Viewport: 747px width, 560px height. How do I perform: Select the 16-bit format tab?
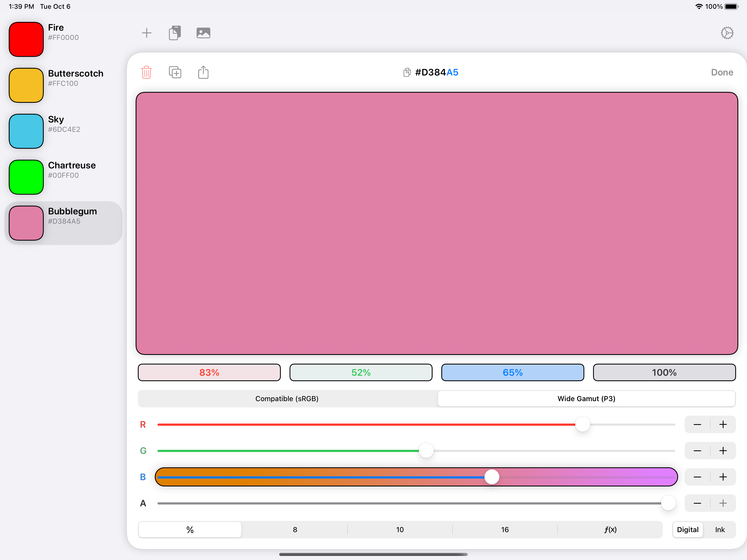click(505, 530)
